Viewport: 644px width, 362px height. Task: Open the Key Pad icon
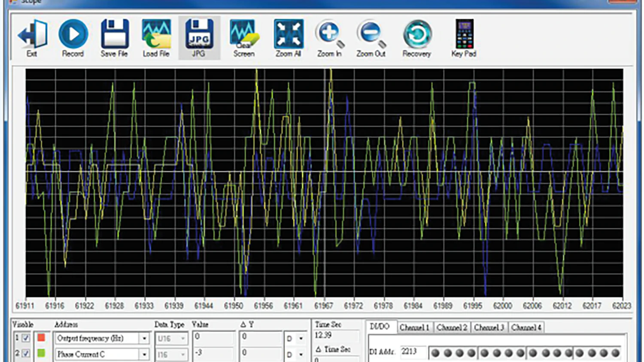464,33
